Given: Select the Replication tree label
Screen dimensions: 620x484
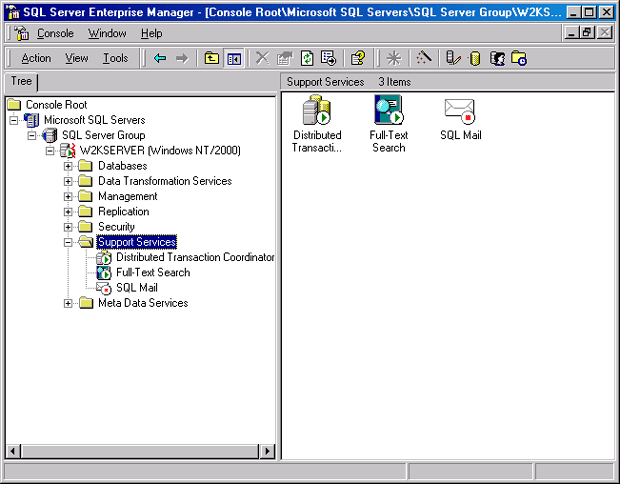Looking at the screenshot, I should click(124, 212).
